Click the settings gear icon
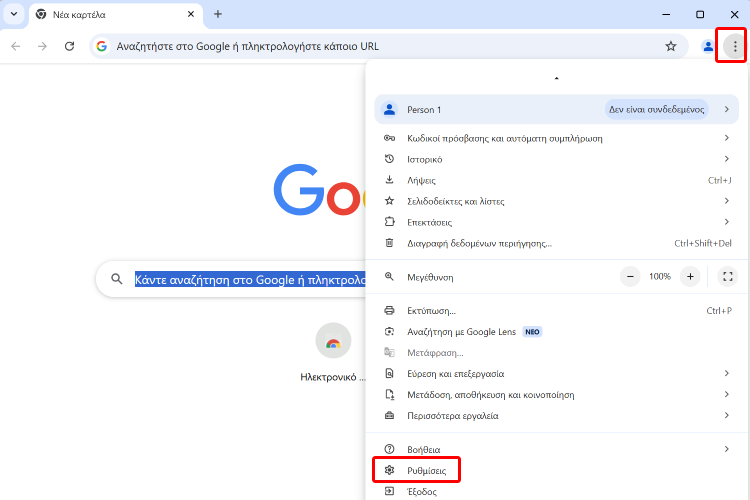 389,470
